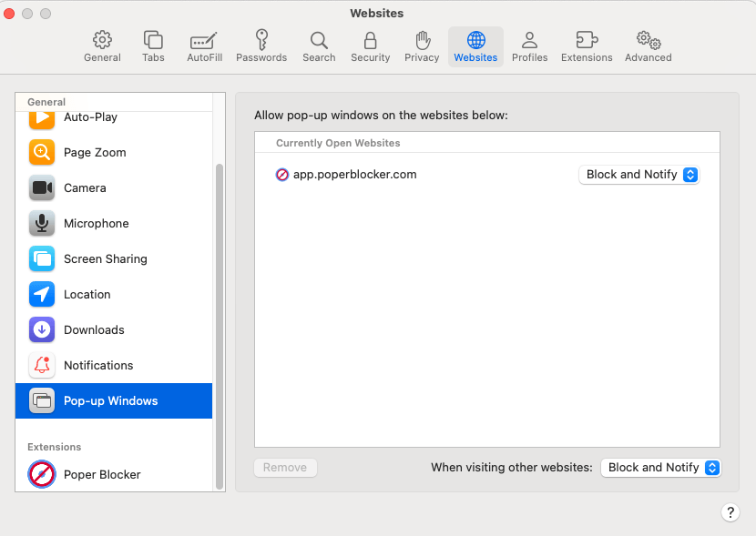Open the When visiting other websites dropdown
756x536 pixels.
pos(661,467)
